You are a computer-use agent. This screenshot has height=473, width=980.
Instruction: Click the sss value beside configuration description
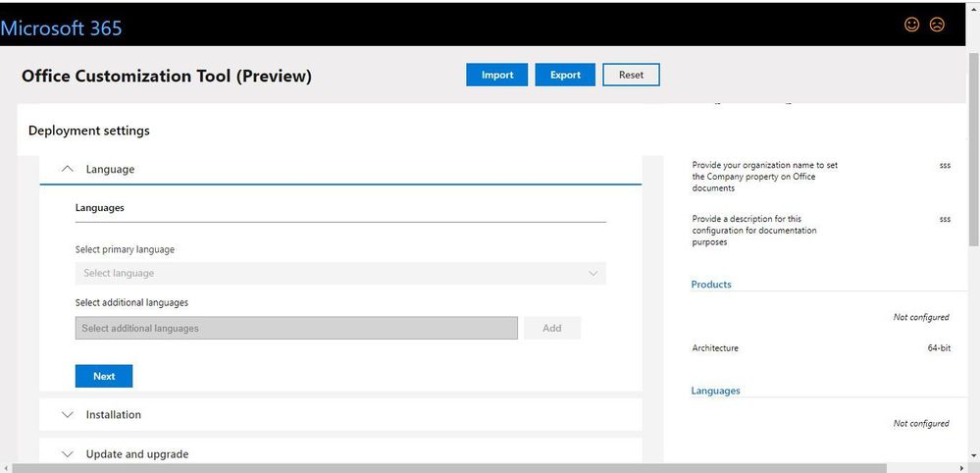pos(945,219)
